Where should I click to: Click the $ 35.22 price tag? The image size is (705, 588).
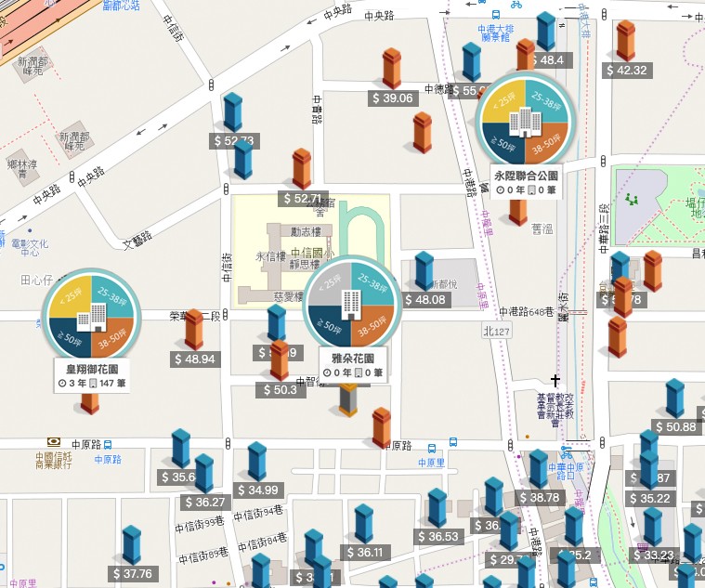[650, 499]
